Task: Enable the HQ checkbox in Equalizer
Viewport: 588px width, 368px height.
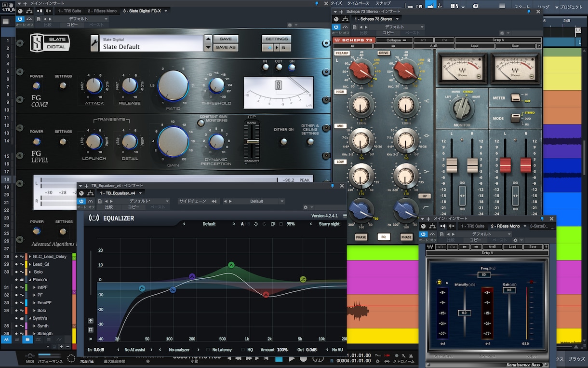Action: tap(243, 350)
